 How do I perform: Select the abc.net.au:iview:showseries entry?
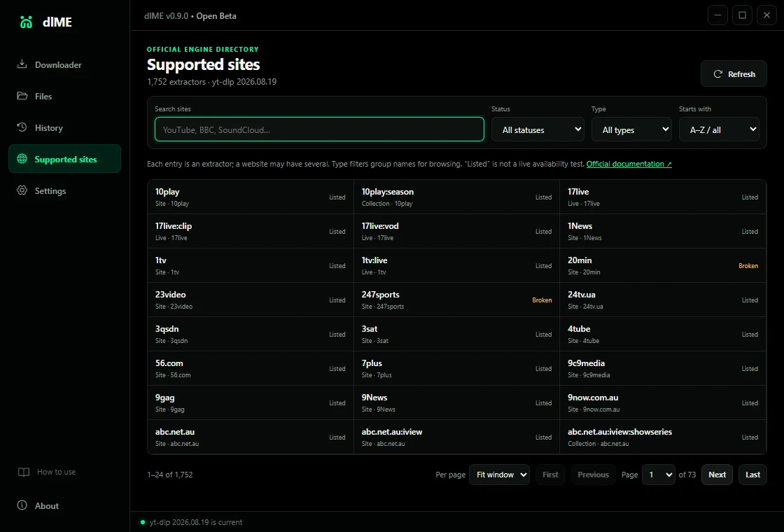tap(663, 437)
